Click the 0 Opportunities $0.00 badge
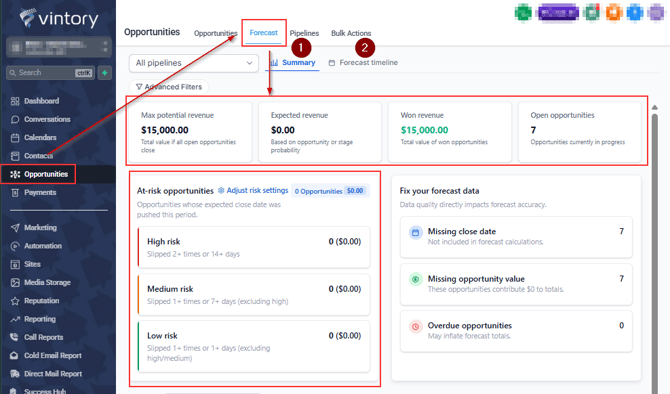This screenshot has width=670, height=394. [x=329, y=191]
